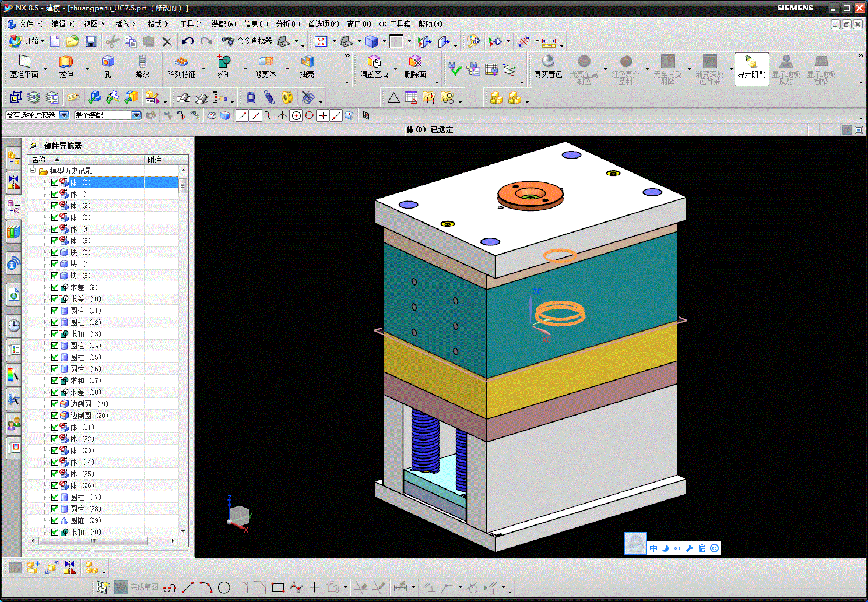Select the sketch Rectangle tool
Screen dimensions: 868x602
(x=278, y=587)
